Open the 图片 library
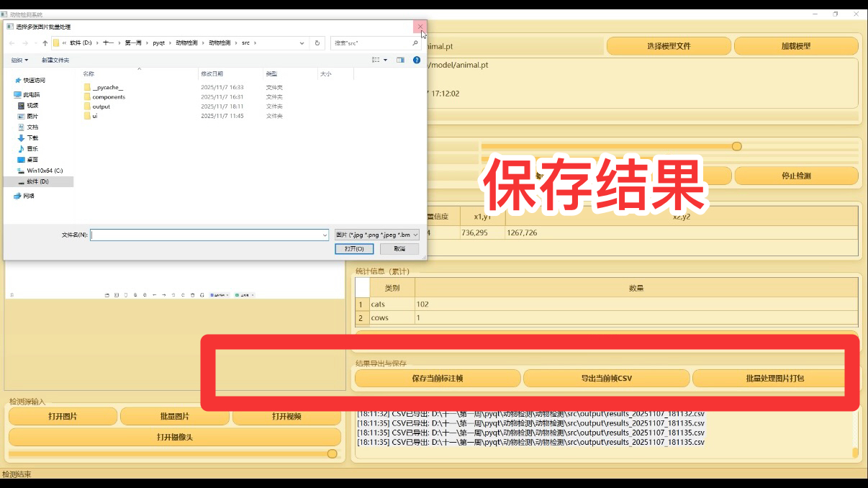Image resolution: width=868 pixels, height=488 pixels. (32, 116)
